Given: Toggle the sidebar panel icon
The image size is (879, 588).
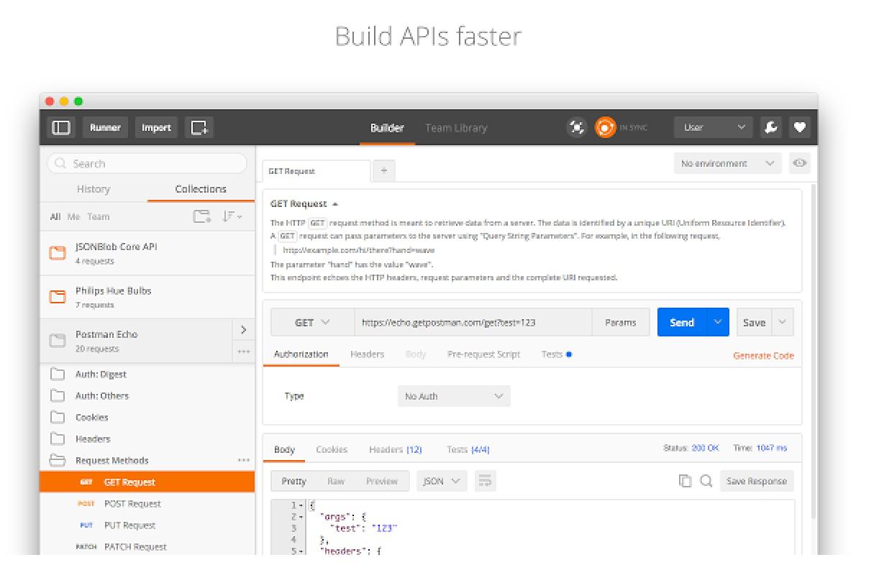Looking at the screenshot, I should (x=61, y=127).
